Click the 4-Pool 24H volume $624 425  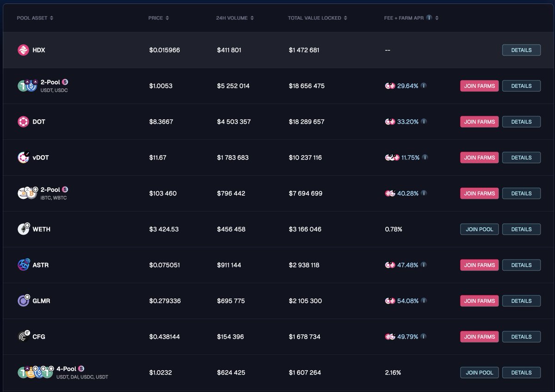click(231, 373)
